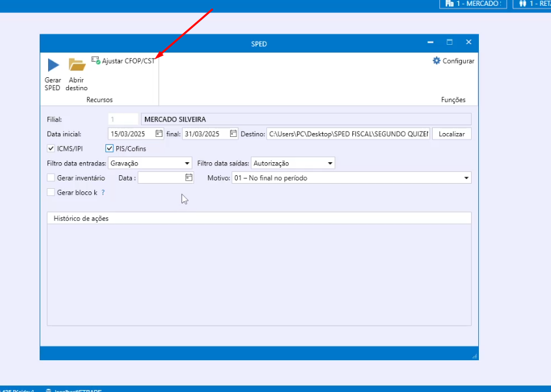
Task: Click the Gerar bloco k help question mark
Action: (x=103, y=193)
